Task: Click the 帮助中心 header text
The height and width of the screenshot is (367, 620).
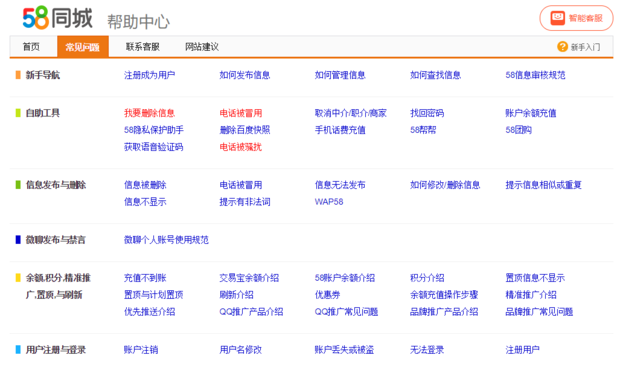Action: [138, 21]
